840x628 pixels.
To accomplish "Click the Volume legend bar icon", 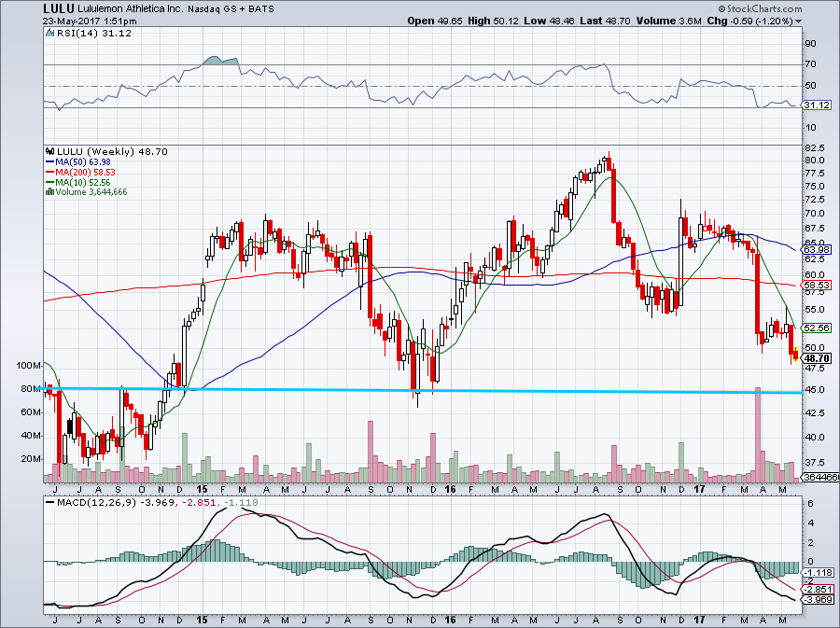I will [49, 191].
